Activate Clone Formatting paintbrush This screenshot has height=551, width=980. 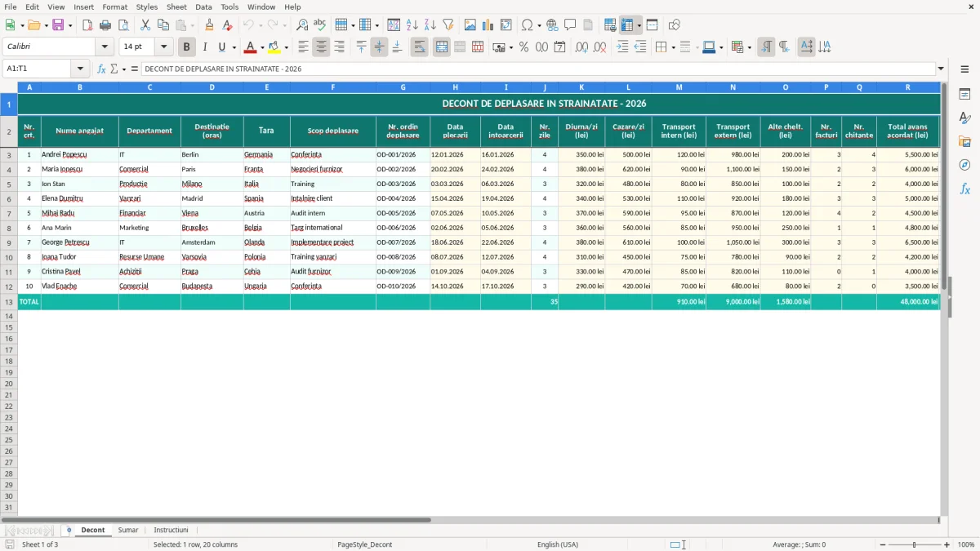(210, 25)
